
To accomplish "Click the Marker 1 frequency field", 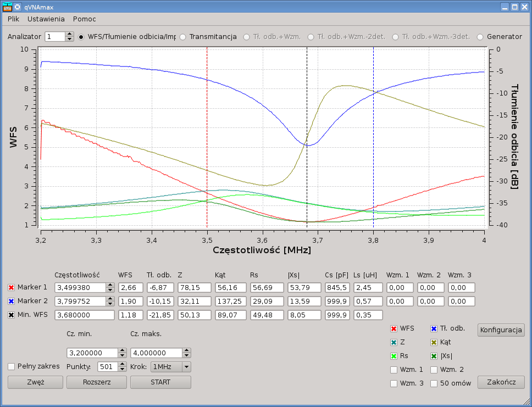I will 80,288.
